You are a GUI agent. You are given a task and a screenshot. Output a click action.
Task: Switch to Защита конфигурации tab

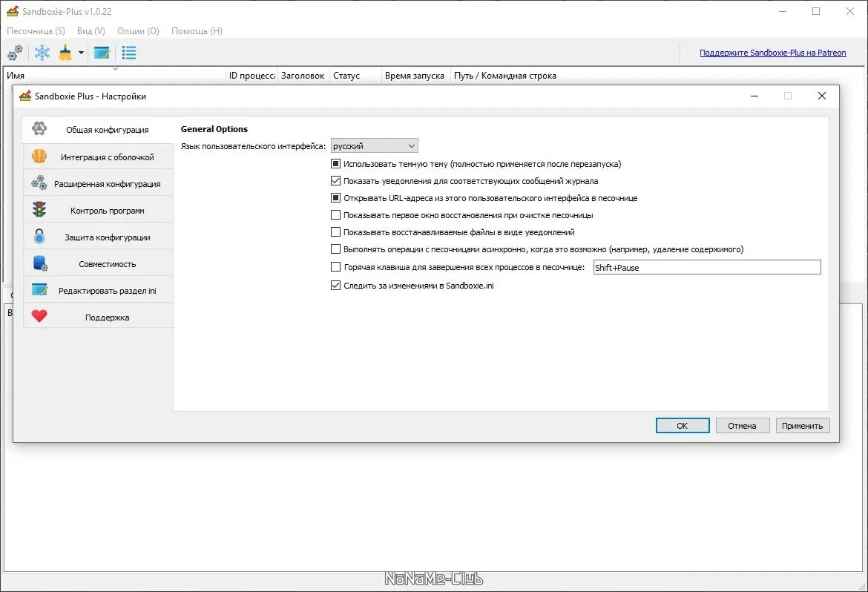click(x=98, y=237)
